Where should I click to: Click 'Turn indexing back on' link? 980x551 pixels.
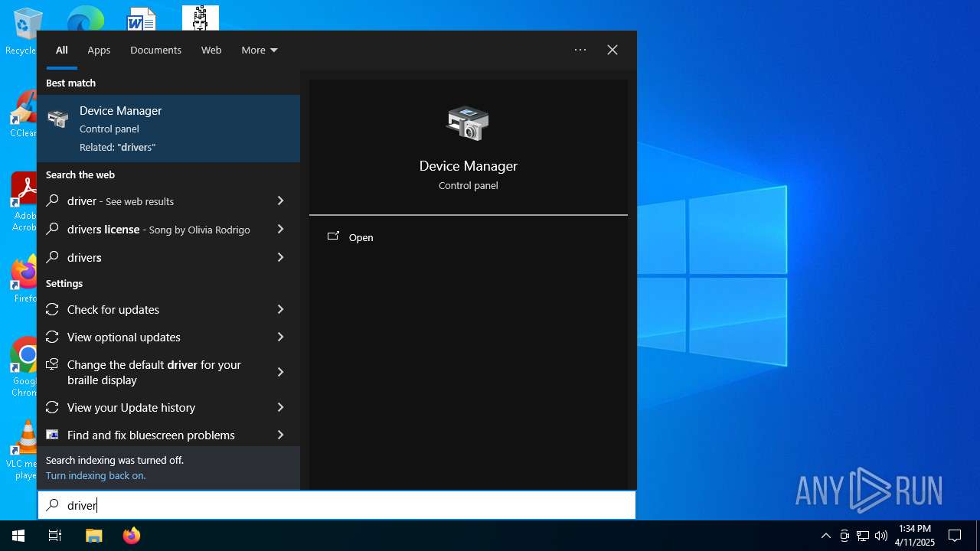tap(96, 475)
